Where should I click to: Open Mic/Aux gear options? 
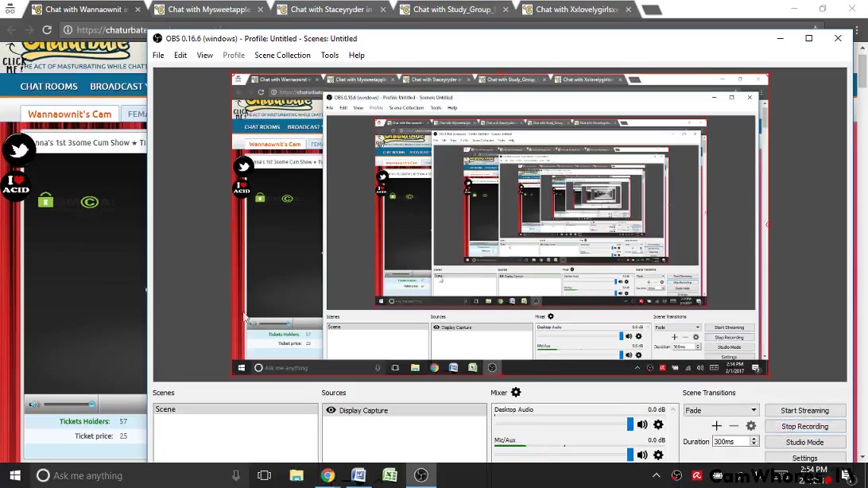click(x=658, y=455)
